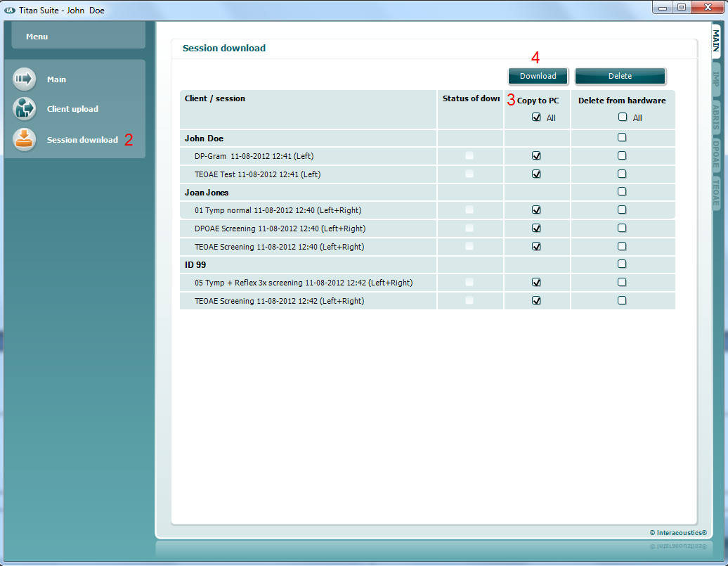Click the Client upload person icon

[24, 109]
